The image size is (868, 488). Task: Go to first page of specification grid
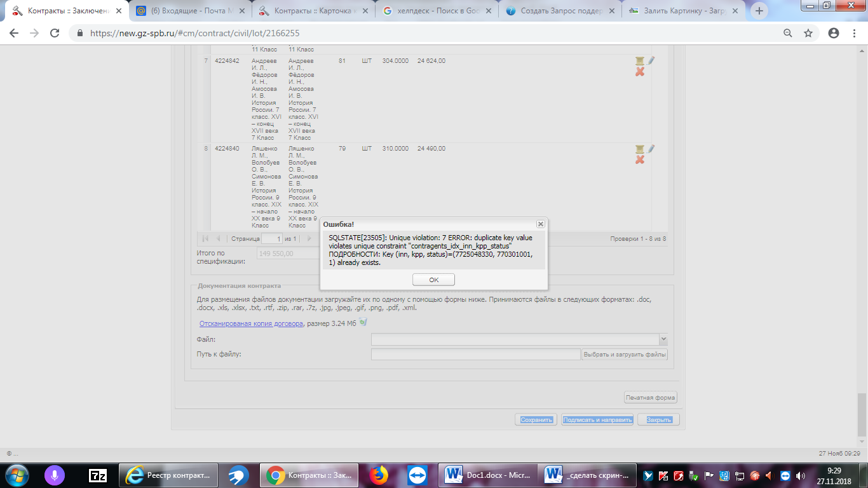click(x=205, y=239)
